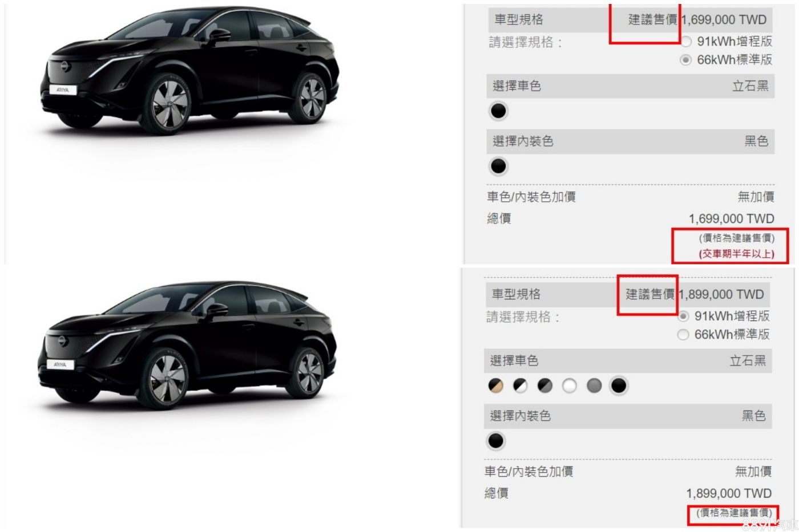The height and width of the screenshot is (532, 799).
Task: Select 91kWh增程版 radio in bottom panel
Action: [x=683, y=316]
